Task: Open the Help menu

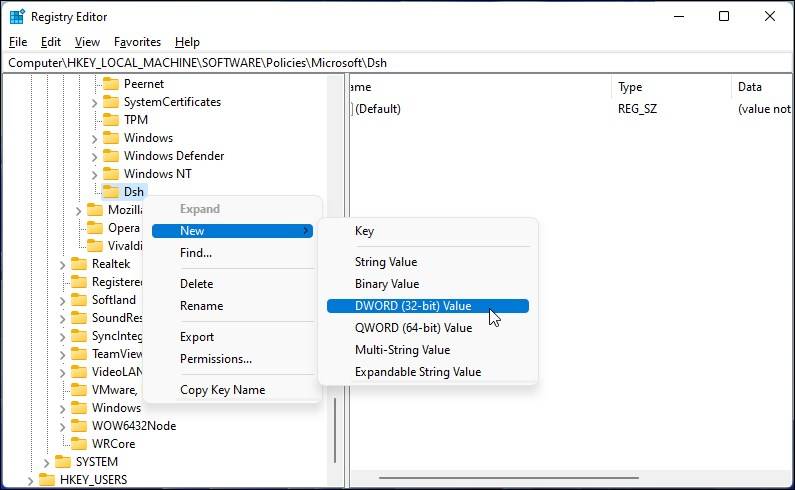Action: click(x=187, y=42)
